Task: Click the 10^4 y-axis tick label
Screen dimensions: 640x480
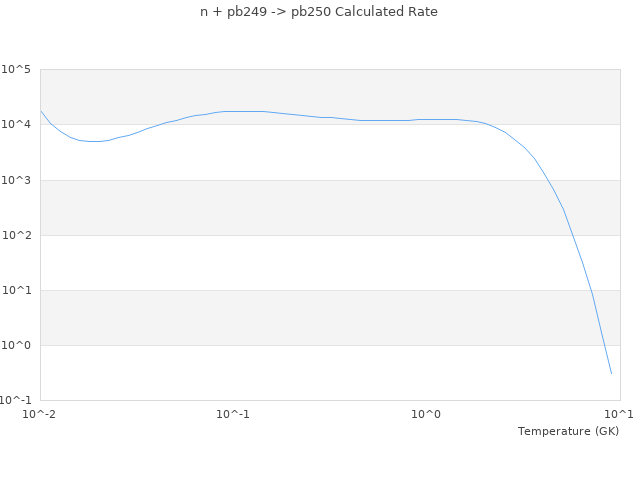Action: [x=16, y=125]
